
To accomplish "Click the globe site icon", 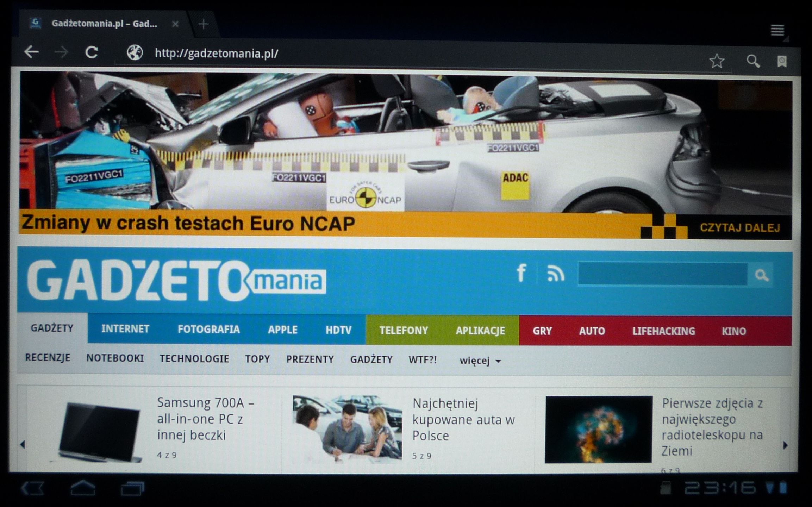I will pyautogui.click(x=135, y=53).
